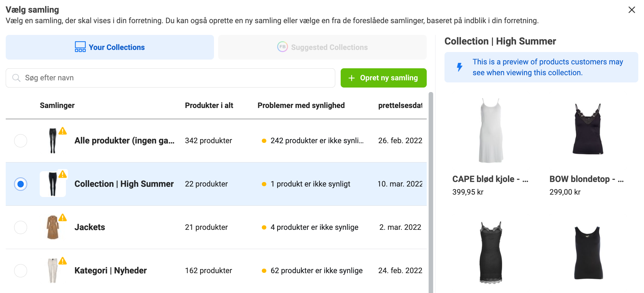Open the BOW blondetop product image

tap(588, 129)
